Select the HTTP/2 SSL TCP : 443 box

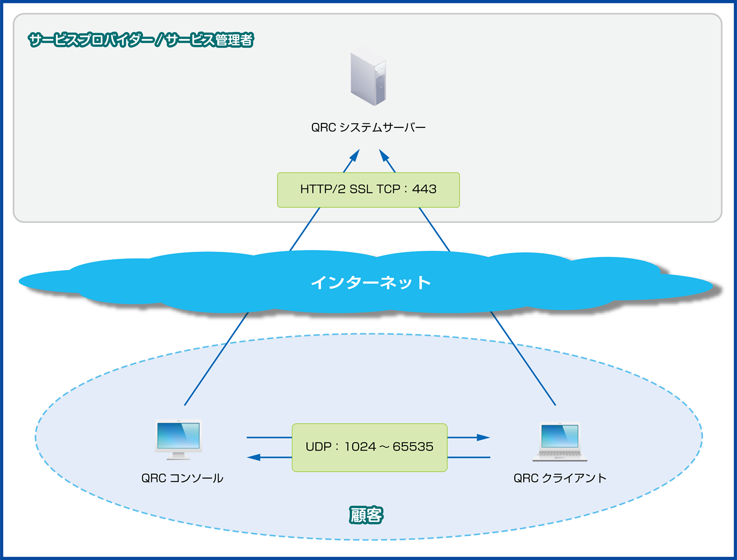pyautogui.click(x=368, y=190)
